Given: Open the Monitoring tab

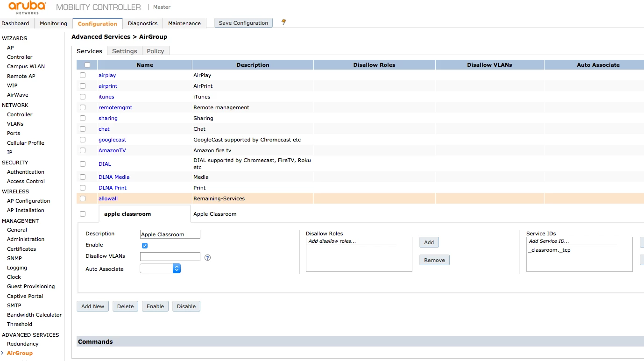Looking at the screenshot, I should pos(53,23).
